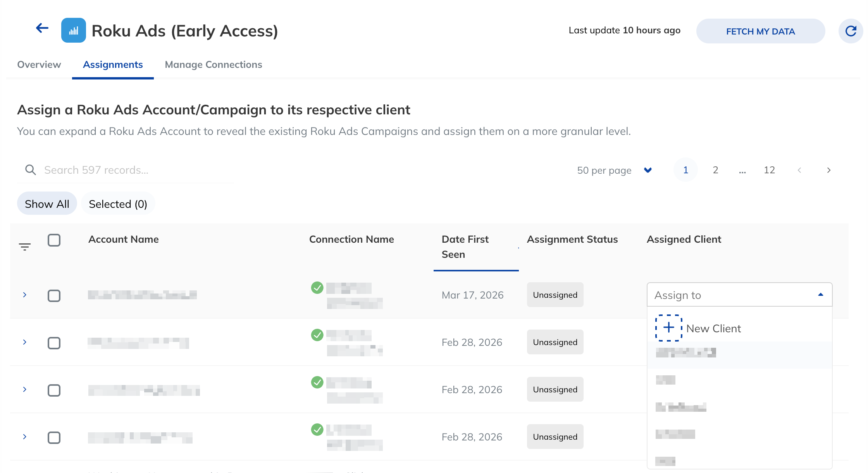Click the refresh icon button
Image resolution: width=868 pixels, height=473 pixels.
(x=851, y=31)
